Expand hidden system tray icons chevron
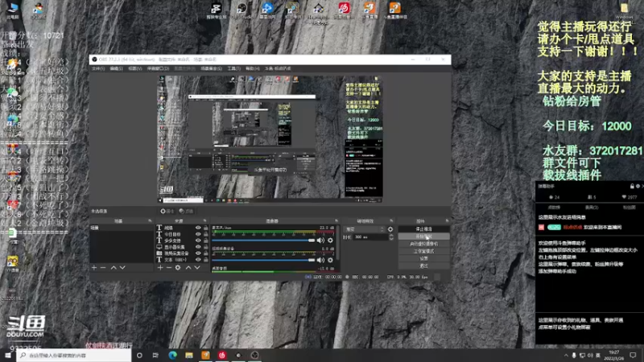Screen dimensions: 644x362 pyautogui.click(x=567, y=356)
